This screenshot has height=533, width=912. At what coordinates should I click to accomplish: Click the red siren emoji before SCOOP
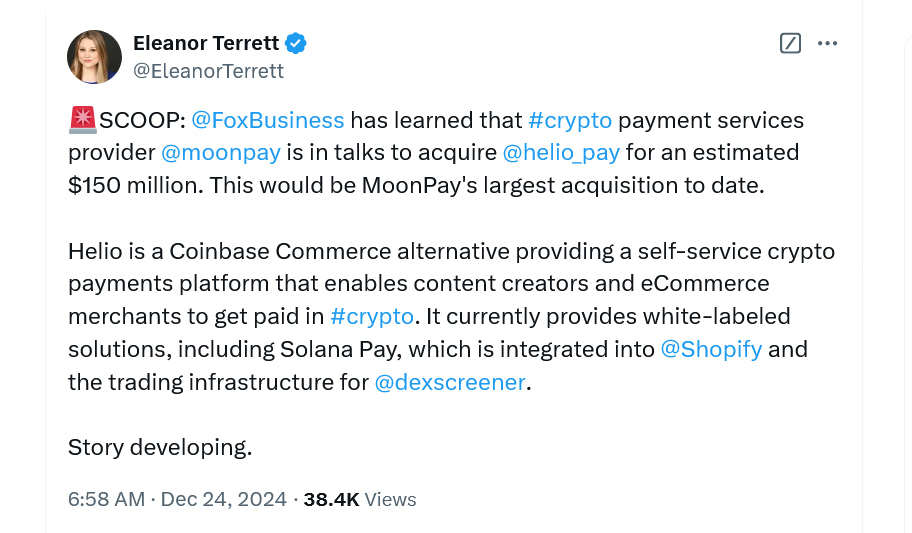click(x=82, y=120)
